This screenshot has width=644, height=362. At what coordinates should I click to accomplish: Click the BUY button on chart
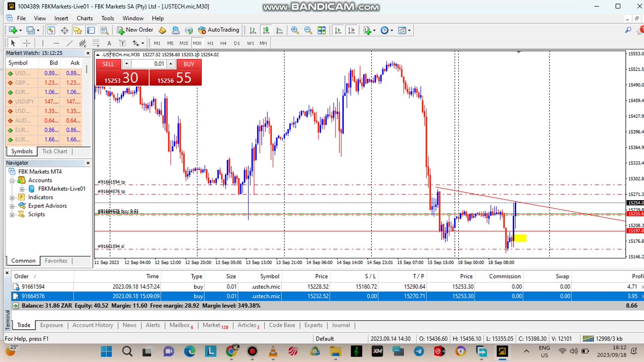point(189,64)
